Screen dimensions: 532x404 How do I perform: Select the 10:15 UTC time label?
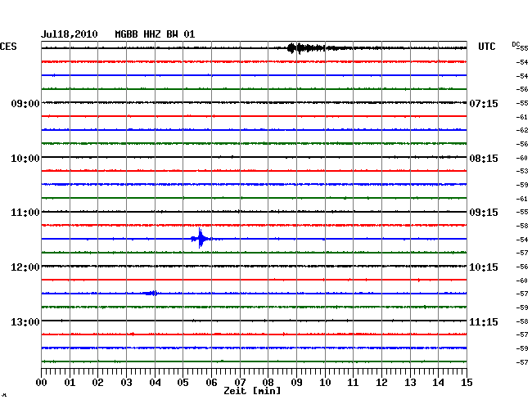pyautogui.click(x=484, y=267)
